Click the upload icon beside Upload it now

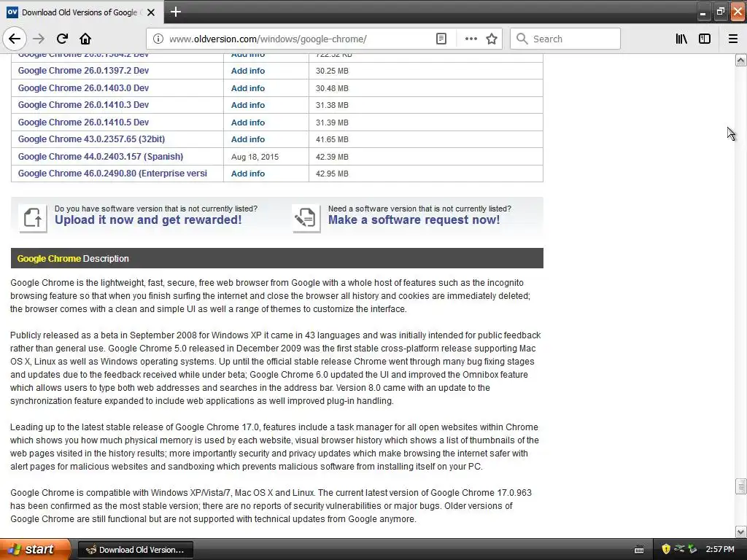coord(33,219)
